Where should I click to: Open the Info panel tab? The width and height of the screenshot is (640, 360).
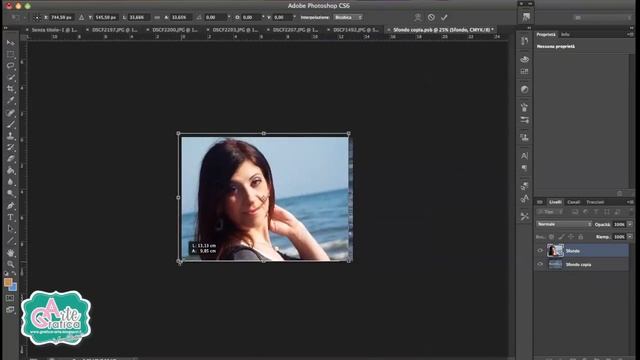(x=565, y=35)
